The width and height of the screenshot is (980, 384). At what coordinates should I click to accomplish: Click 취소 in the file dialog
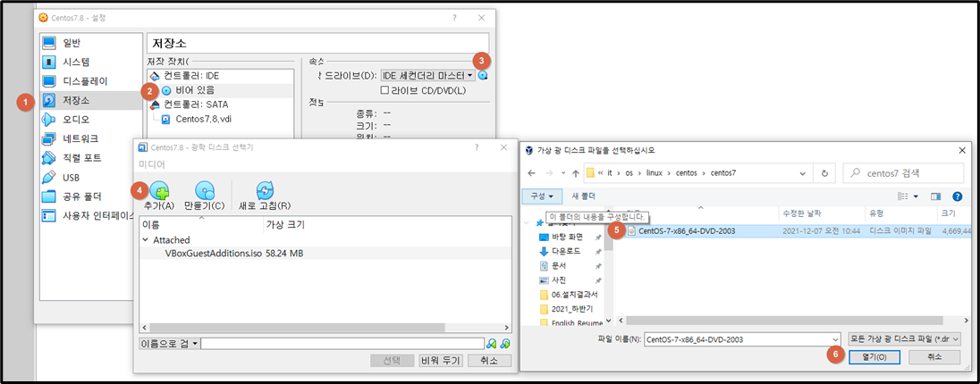[934, 357]
